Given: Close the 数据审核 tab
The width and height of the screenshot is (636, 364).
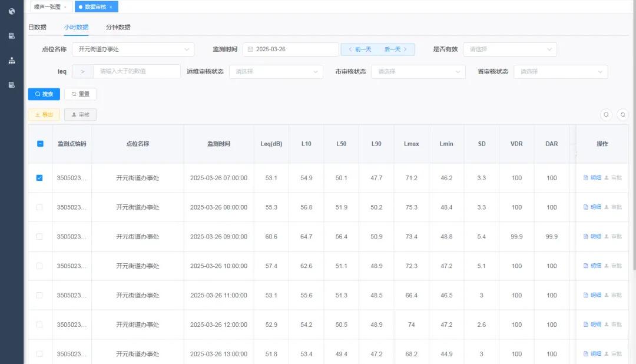Looking at the screenshot, I should point(111,7).
